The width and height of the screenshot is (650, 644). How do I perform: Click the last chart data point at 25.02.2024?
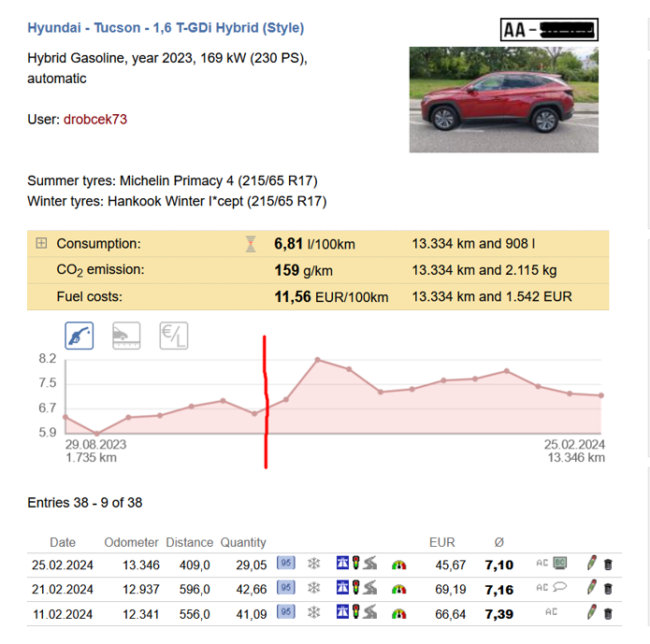pyautogui.click(x=601, y=395)
